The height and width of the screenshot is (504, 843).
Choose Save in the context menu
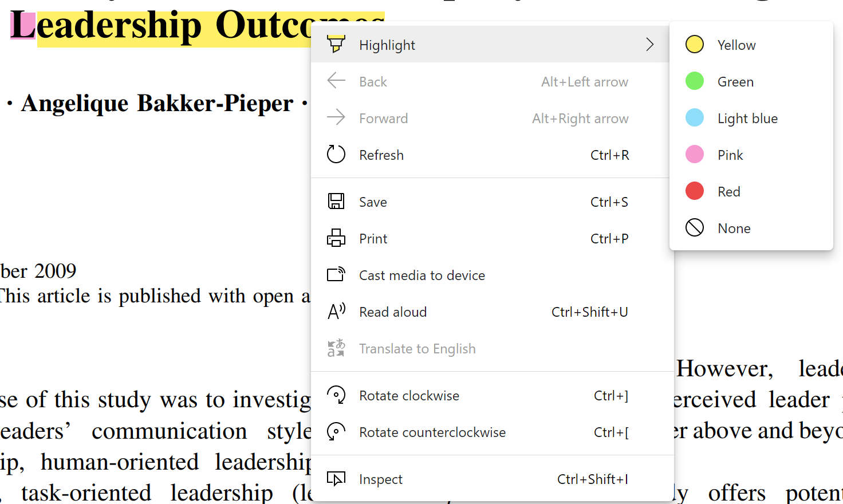pyautogui.click(x=493, y=202)
